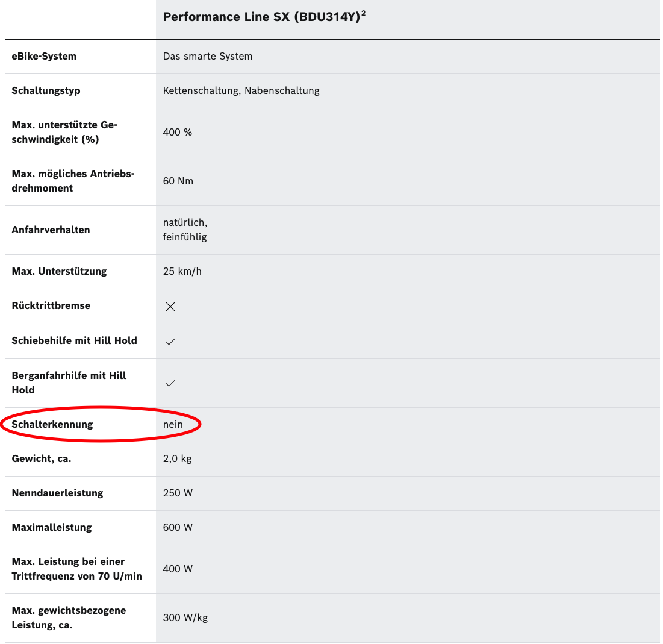Screen dimensions: 663x644
Task: Click the 600 W Maximalleistung value
Action: [178, 528]
